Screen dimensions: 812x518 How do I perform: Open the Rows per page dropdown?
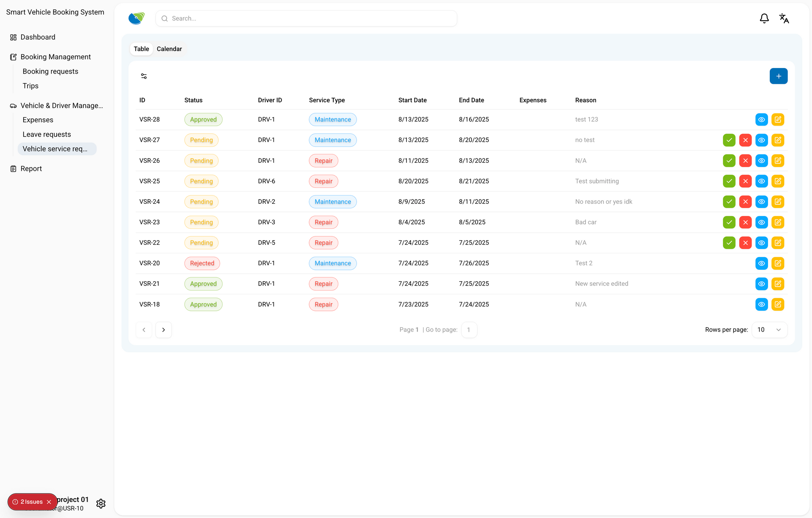coord(769,330)
